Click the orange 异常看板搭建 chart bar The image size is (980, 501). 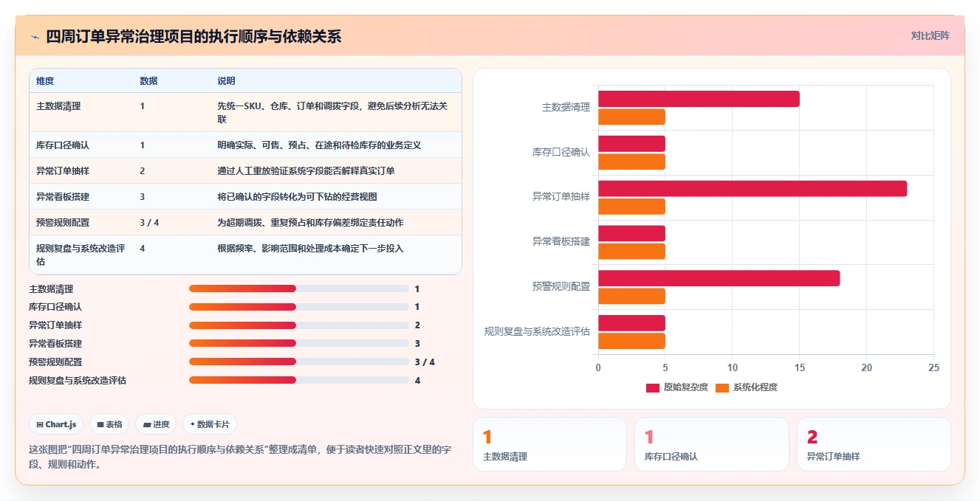click(x=631, y=251)
